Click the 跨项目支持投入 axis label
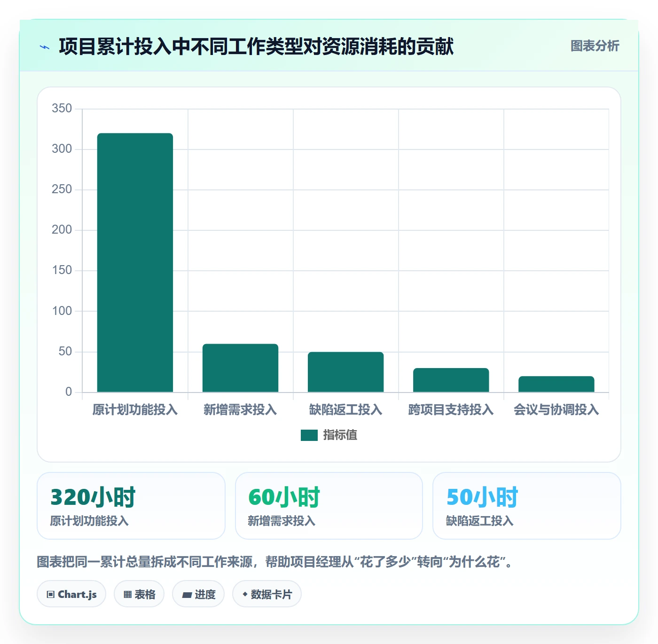The image size is (658, 644). pos(451,410)
